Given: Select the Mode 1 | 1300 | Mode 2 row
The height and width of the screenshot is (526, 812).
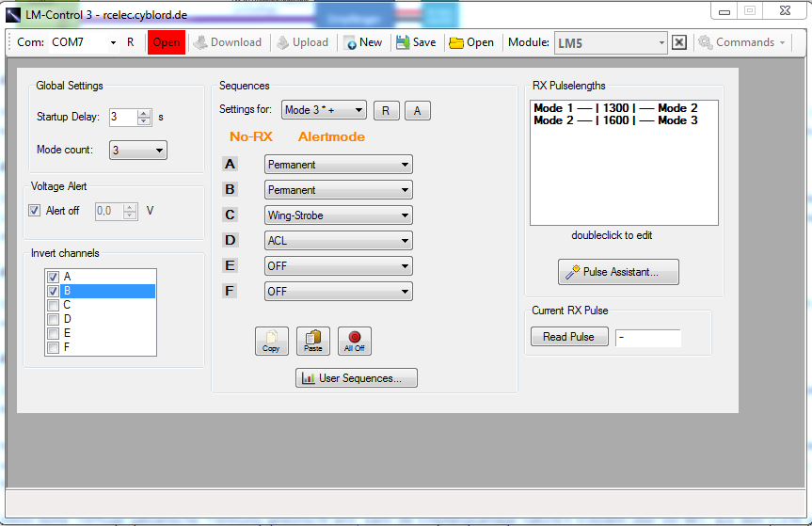Looking at the screenshot, I should click(x=615, y=108).
